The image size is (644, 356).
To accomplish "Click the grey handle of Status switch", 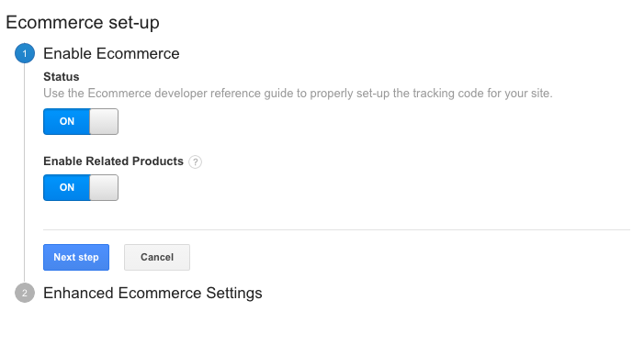I will tap(104, 121).
